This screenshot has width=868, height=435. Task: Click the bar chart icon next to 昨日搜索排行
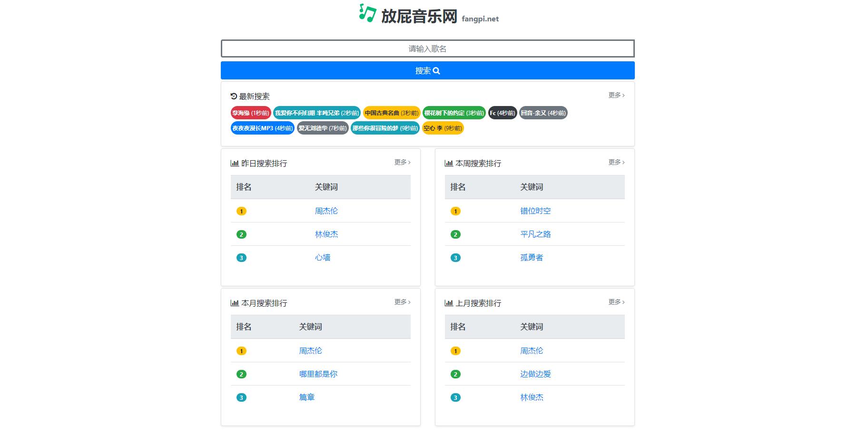tap(234, 163)
